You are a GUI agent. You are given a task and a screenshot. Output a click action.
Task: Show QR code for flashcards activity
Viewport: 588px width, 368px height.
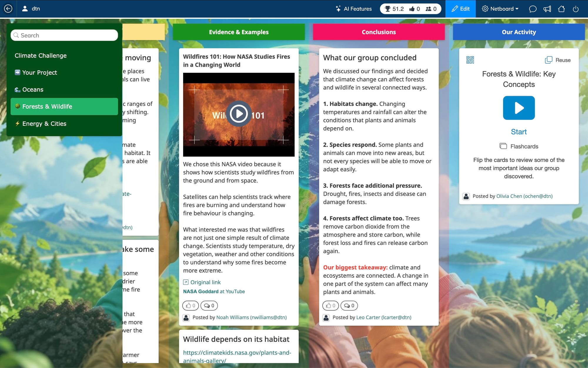click(470, 60)
